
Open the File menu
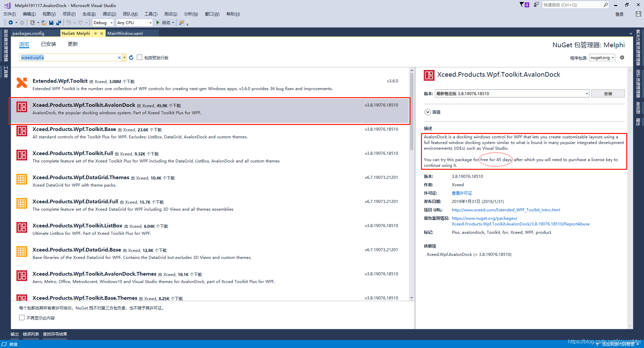tap(9, 14)
